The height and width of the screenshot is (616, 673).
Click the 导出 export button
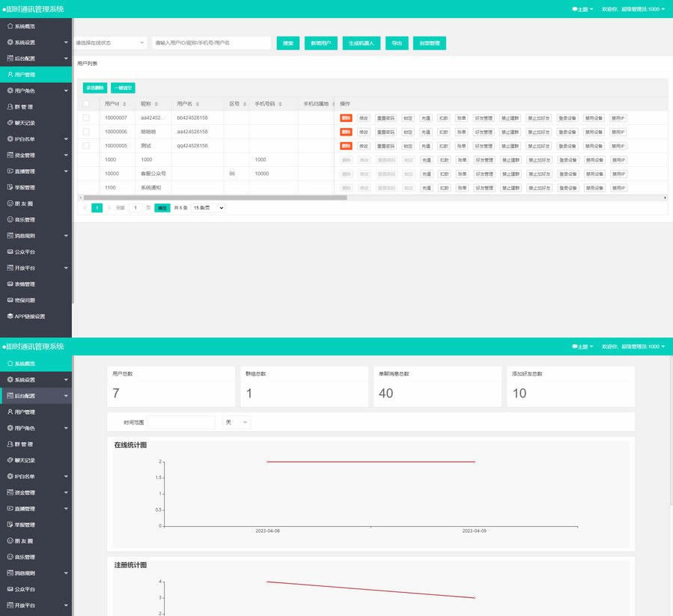397,43
